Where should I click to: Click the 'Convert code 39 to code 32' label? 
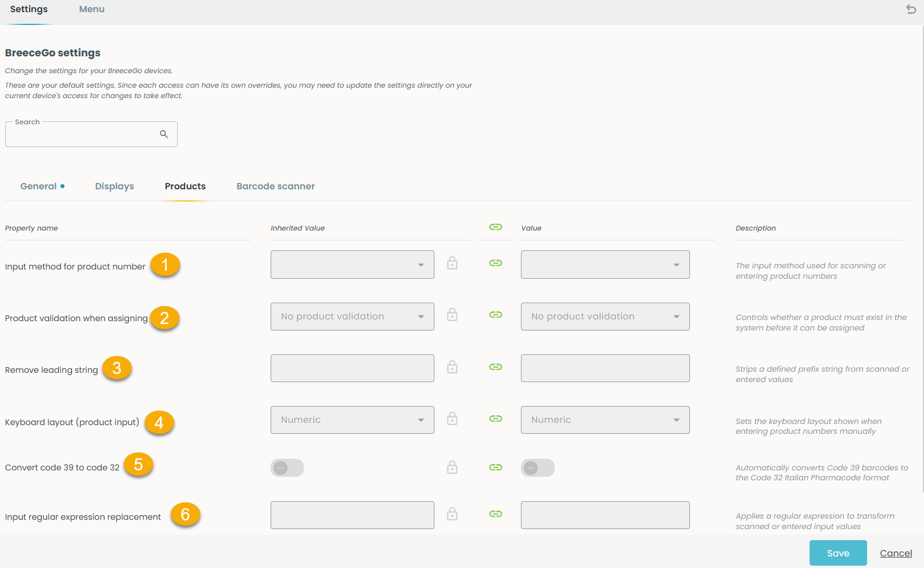[x=62, y=468]
